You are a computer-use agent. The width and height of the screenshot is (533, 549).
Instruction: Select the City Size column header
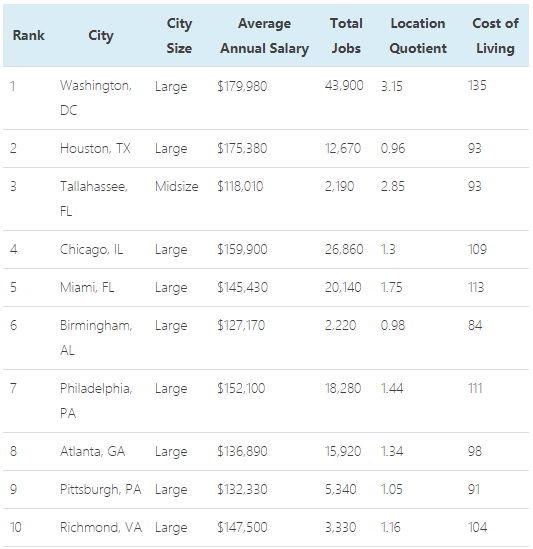pyautogui.click(x=179, y=35)
